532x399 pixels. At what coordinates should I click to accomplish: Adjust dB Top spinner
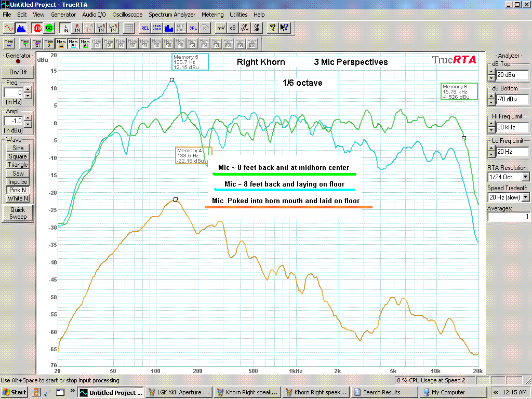pos(491,75)
